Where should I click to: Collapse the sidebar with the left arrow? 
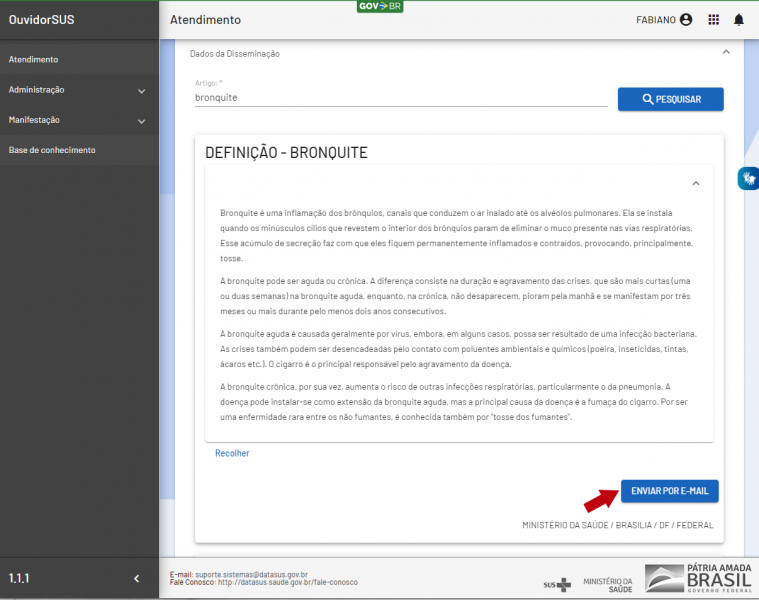point(137,578)
